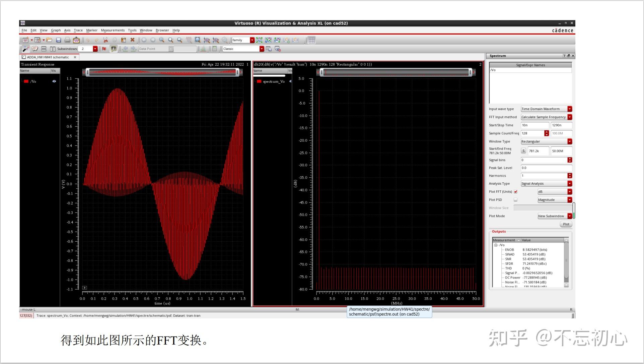
Task: Open the Marker menu
Action: [91, 30]
